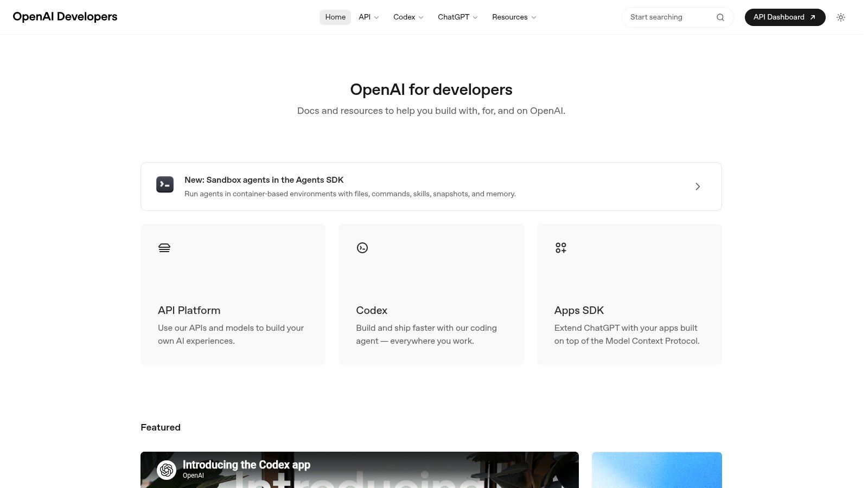This screenshot has width=868, height=488.
Task: Expand the Codex navigation dropdown
Action: point(409,17)
